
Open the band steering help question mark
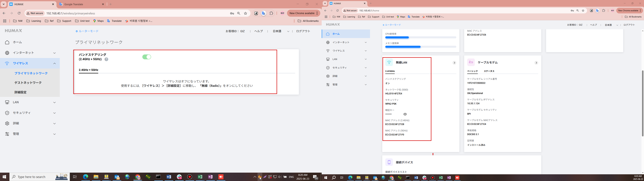(106, 59)
